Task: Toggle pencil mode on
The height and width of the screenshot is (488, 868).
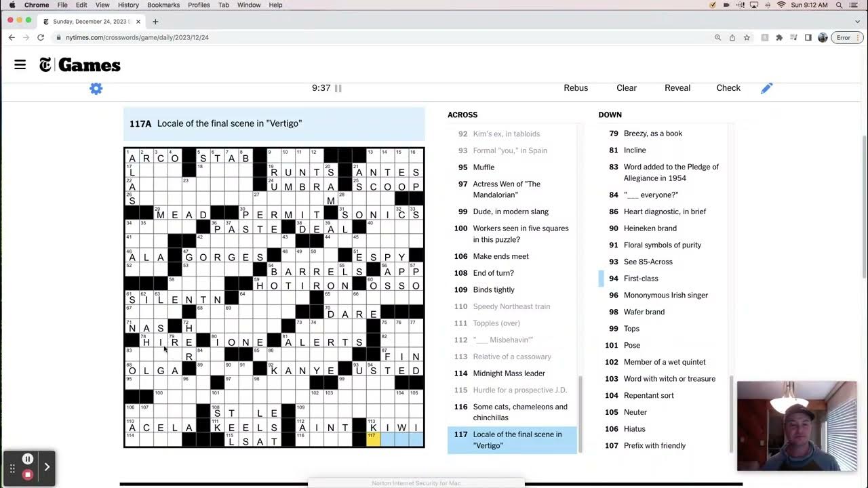Action: point(766,88)
